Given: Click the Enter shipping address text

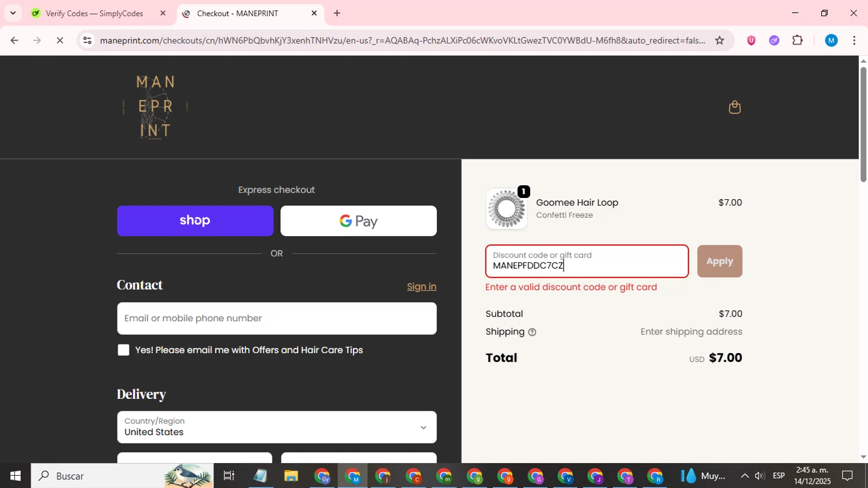Looking at the screenshot, I should (691, 332).
